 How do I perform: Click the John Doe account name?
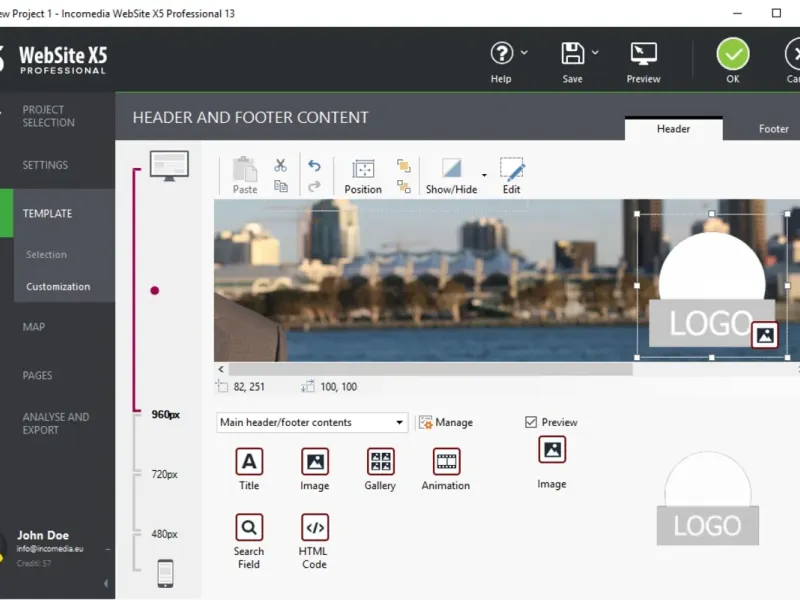coord(43,535)
